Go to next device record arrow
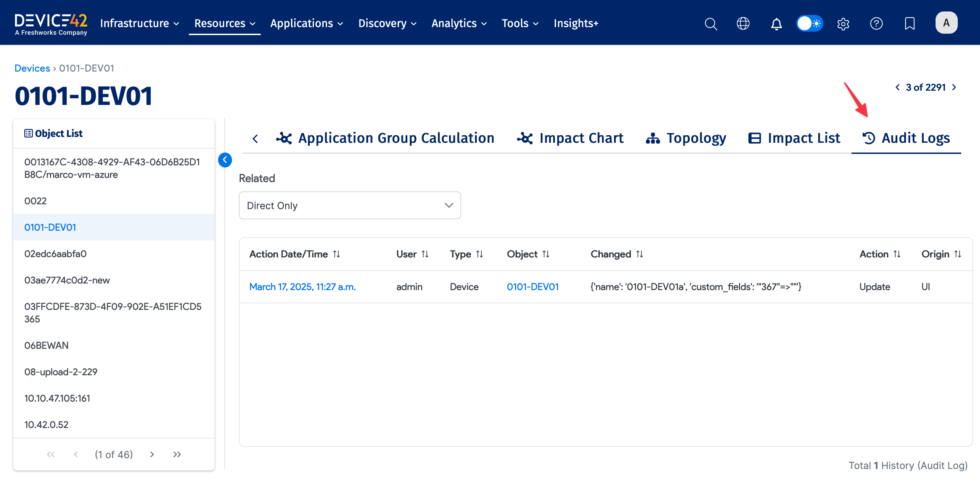The width and height of the screenshot is (980, 485). [x=954, y=87]
